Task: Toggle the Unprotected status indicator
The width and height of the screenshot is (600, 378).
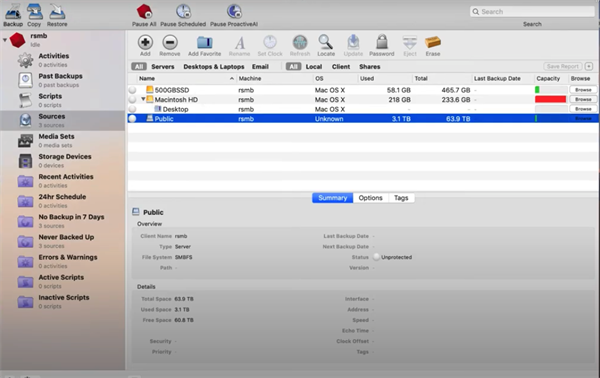Action: click(x=376, y=257)
